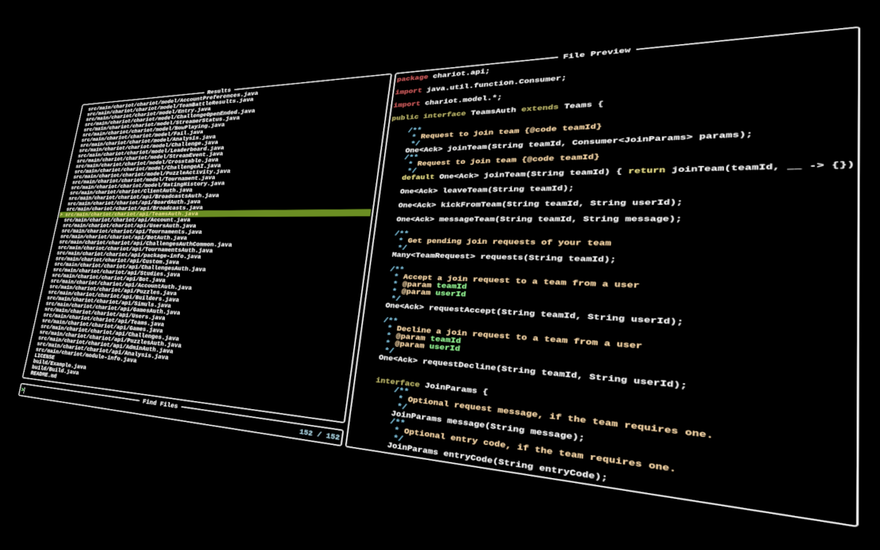Open api/UsersAuth.java result
Viewport: 880px width, 550px height.
130,226
